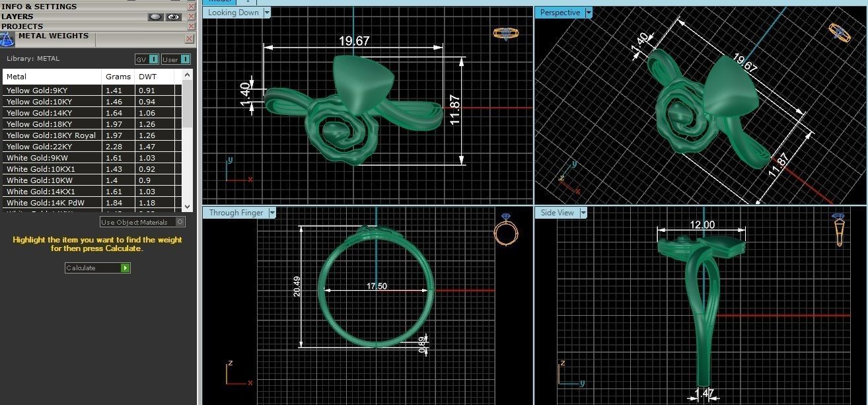The height and width of the screenshot is (405, 868).
Task: Click the Library: METAL label
Action: click(x=33, y=59)
